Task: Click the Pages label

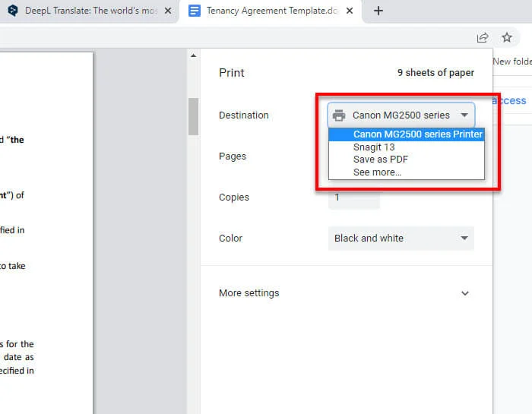Action: (x=233, y=156)
